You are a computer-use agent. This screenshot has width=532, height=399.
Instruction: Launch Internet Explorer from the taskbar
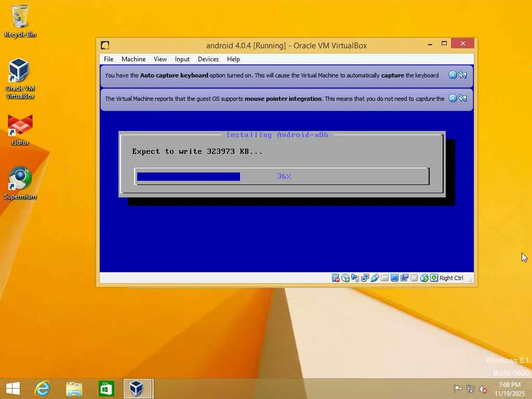coord(43,389)
